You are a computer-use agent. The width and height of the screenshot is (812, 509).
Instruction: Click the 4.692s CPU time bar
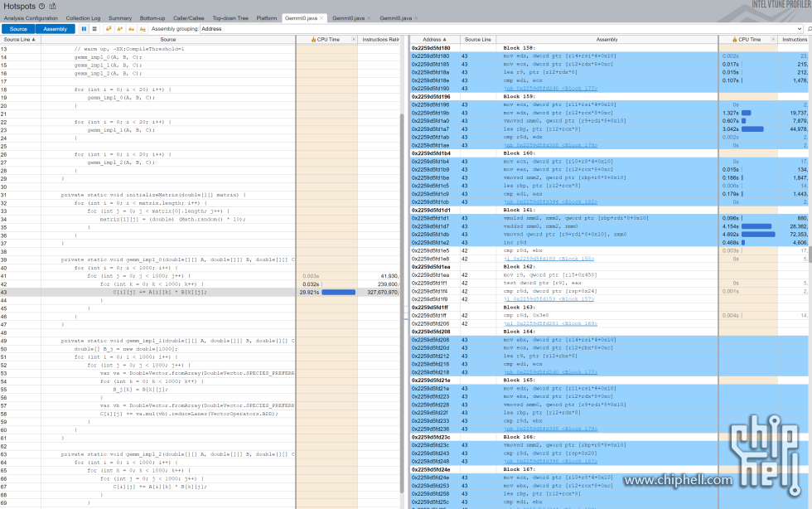pyautogui.click(x=758, y=235)
